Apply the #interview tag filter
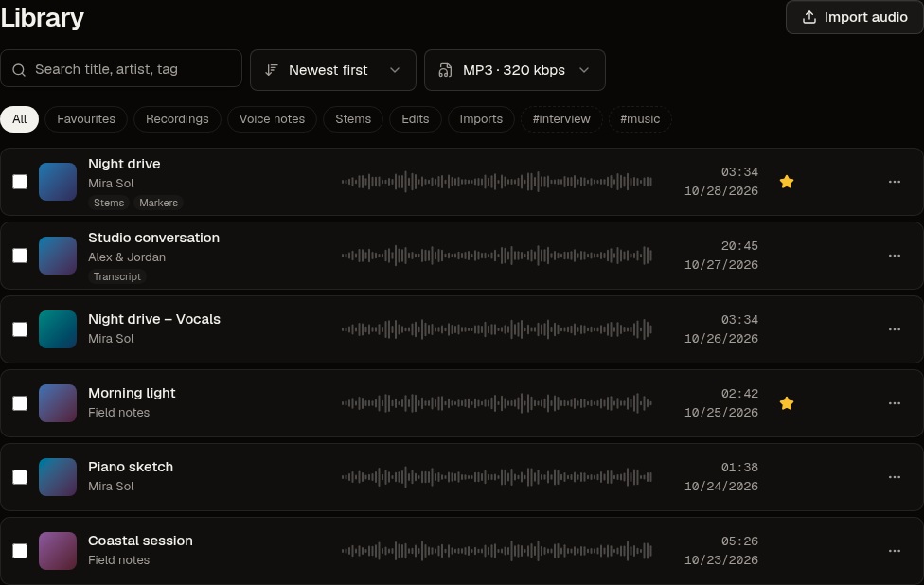The image size is (924, 585). [561, 119]
